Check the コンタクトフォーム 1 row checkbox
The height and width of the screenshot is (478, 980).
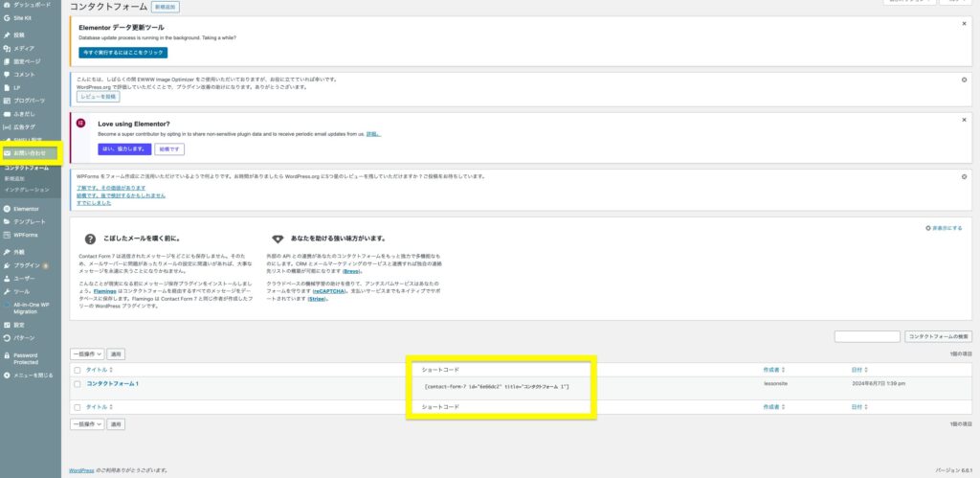pos(78,384)
